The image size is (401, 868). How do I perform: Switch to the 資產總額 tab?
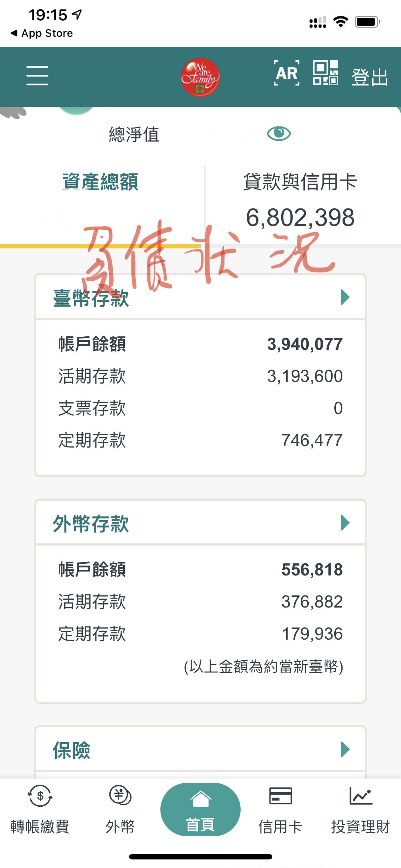(x=100, y=182)
